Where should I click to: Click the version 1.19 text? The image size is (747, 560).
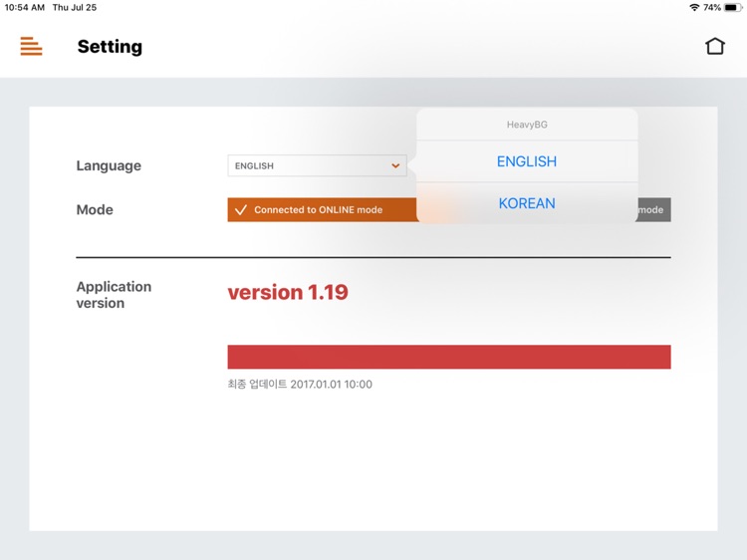click(x=288, y=292)
